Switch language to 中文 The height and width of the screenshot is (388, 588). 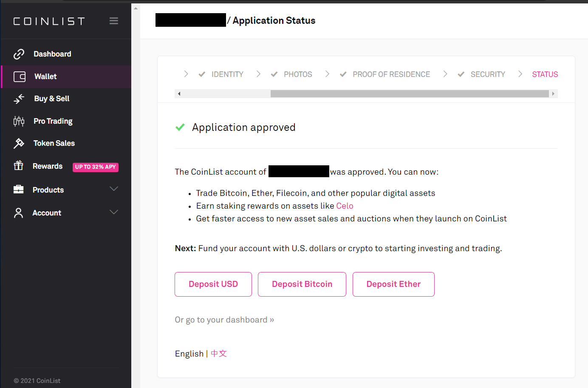(219, 354)
